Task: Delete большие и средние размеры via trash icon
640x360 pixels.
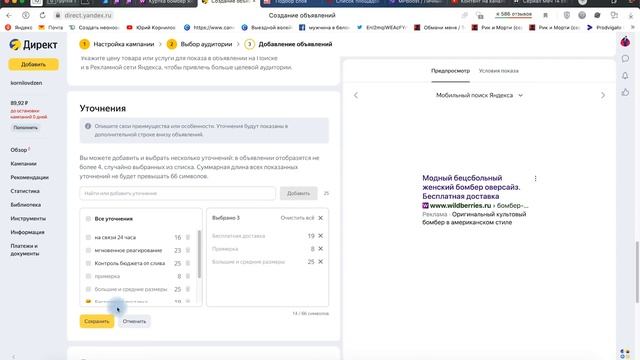Action: click(x=188, y=289)
